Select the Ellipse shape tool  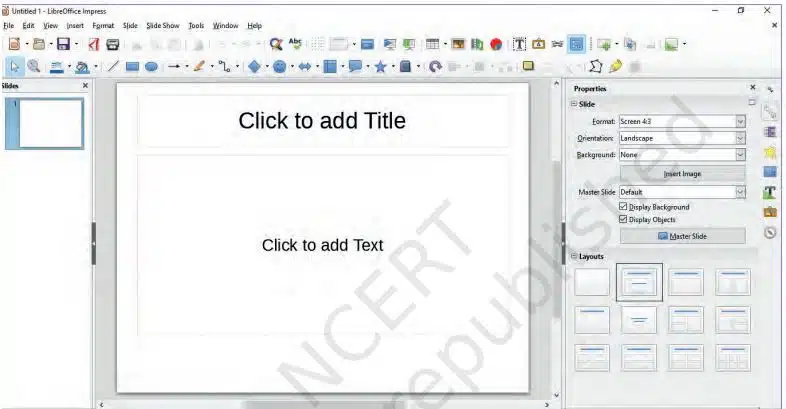pyautogui.click(x=151, y=67)
